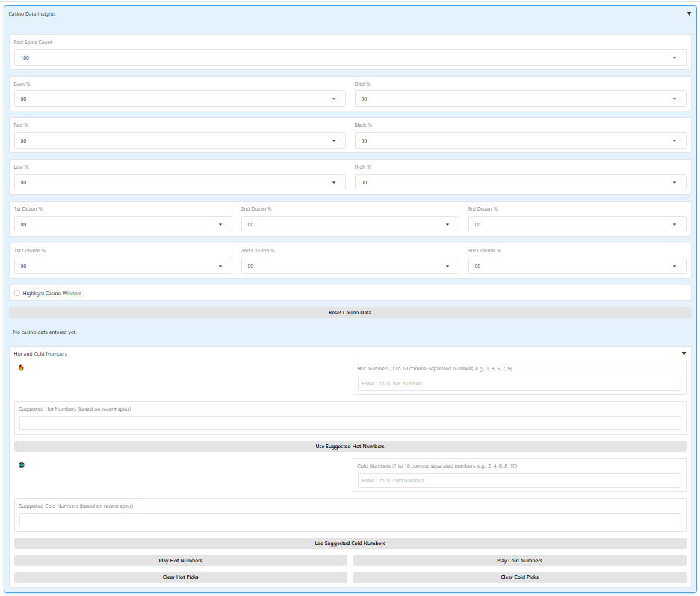
Task: Focus the Cold Numbers input field
Action: point(519,480)
